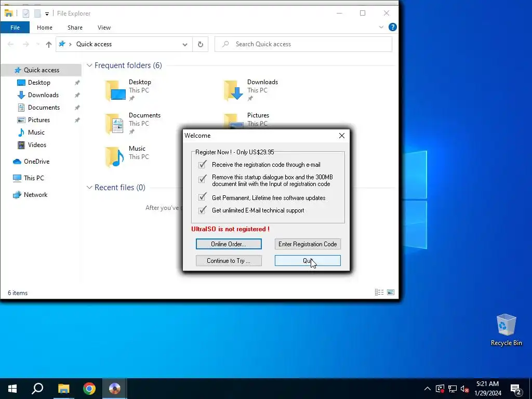This screenshot has width=532, height=399.
Task: Open the network tray icon
Action: (453, 389)
